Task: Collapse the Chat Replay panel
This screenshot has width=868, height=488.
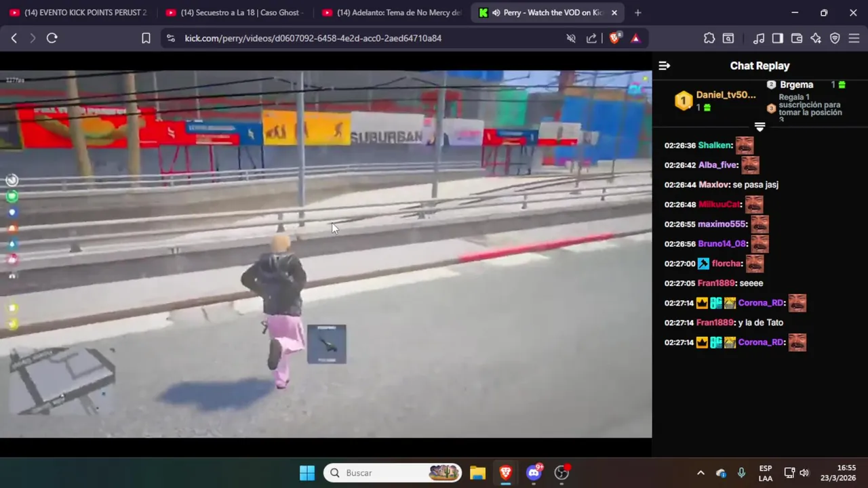Action: pyautogui.click(x=665, y=66)
